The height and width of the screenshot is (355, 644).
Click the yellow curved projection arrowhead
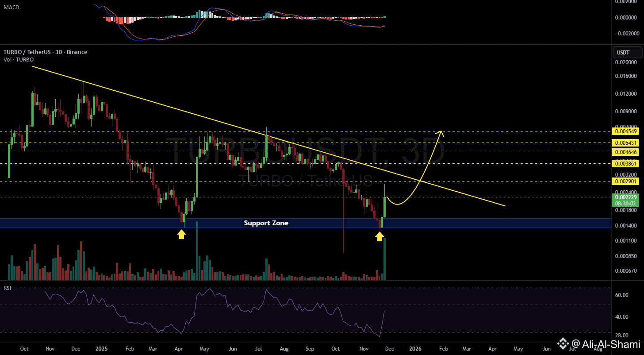(x=439, y=132)
